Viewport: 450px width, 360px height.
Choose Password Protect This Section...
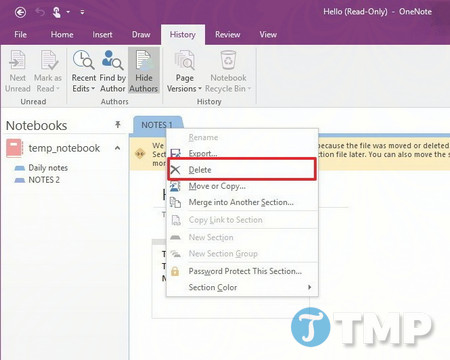coord(242,271)
